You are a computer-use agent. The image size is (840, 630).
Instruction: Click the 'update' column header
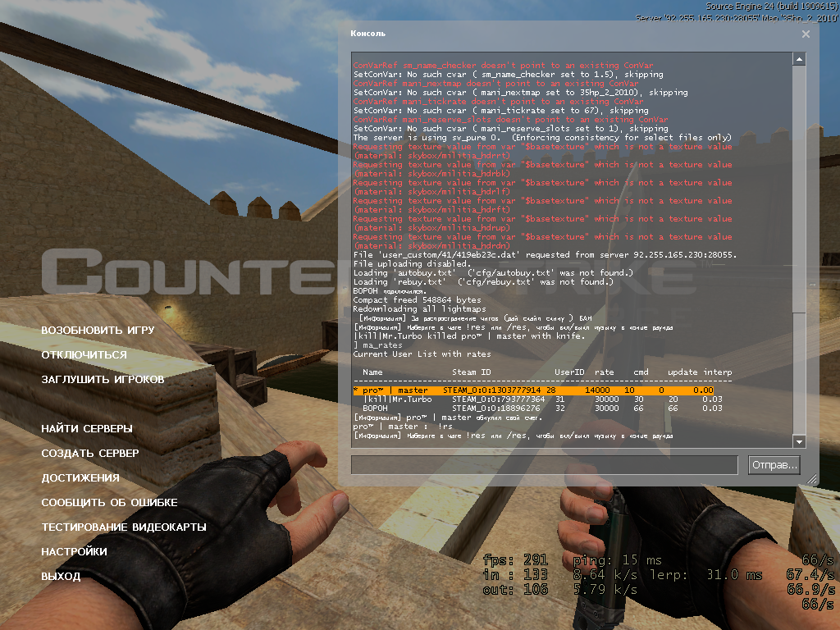682,372
